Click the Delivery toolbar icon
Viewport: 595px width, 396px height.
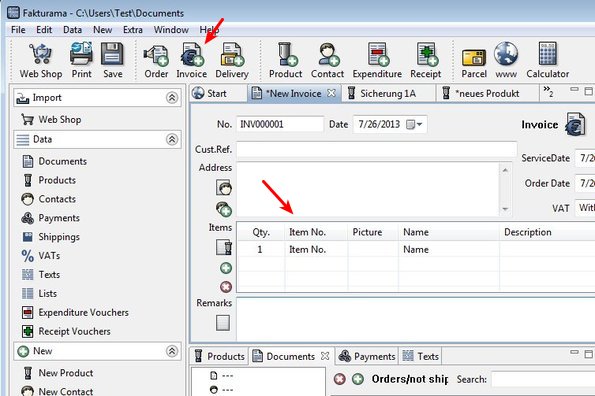click(x=232, y=61)
